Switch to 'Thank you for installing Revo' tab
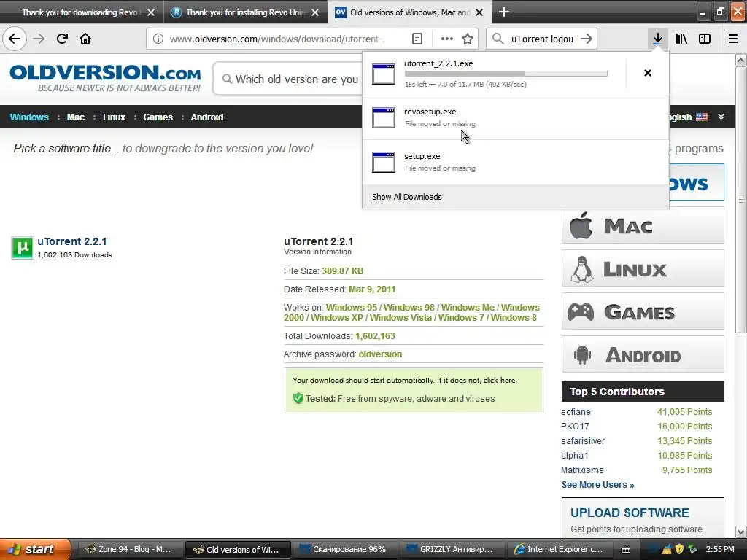The height and width of the screenshot is (560, 747). tap(245, 12)
